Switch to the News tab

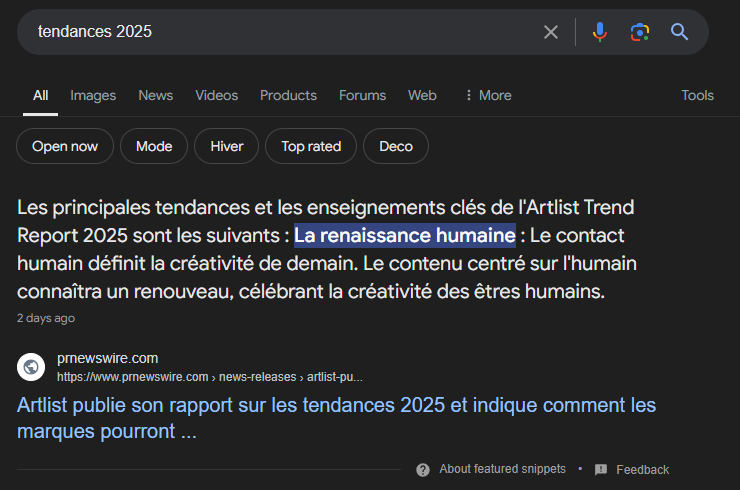point(156,95)
